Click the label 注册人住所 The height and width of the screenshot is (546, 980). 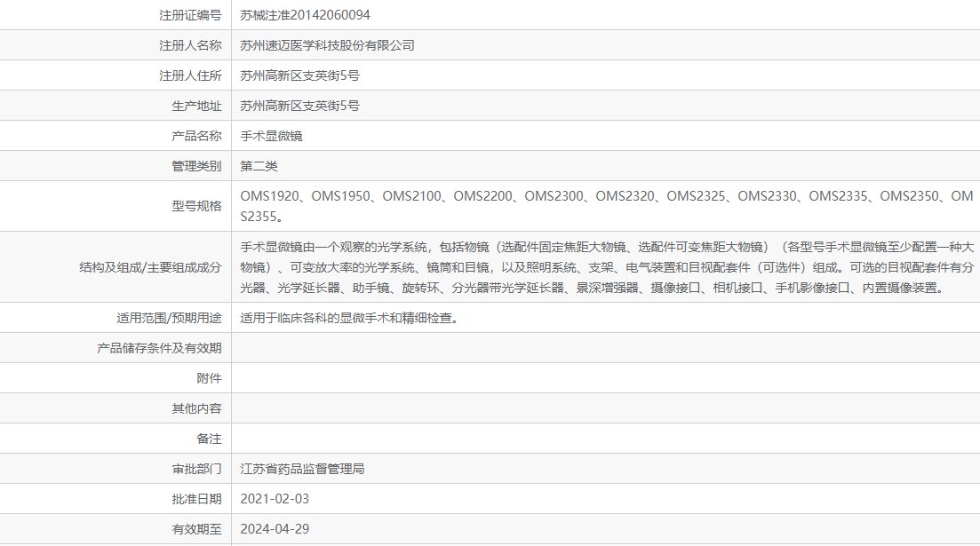coord(190,75)
